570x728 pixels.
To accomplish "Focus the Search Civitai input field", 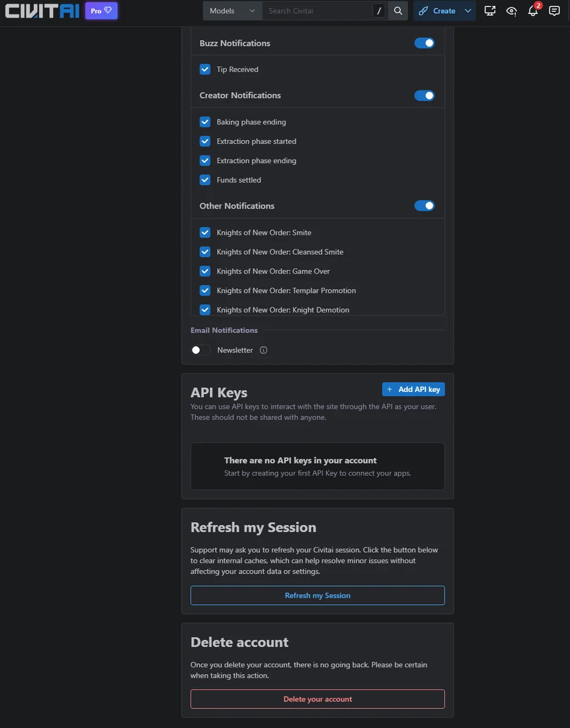I will click(316, 11).
